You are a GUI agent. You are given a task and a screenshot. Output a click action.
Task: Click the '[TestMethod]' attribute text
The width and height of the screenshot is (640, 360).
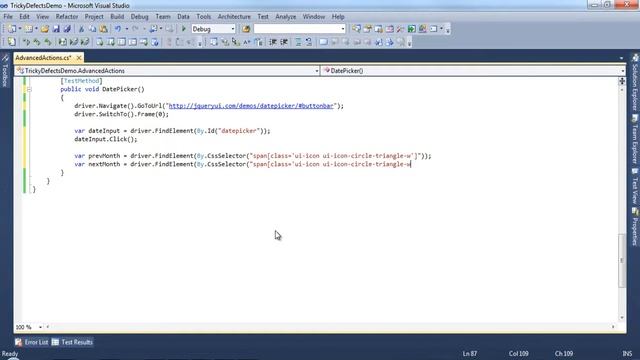(x=81, y=81)
